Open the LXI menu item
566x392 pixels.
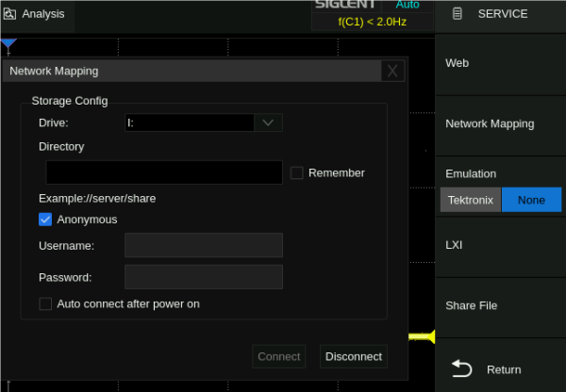pos(500,244)
